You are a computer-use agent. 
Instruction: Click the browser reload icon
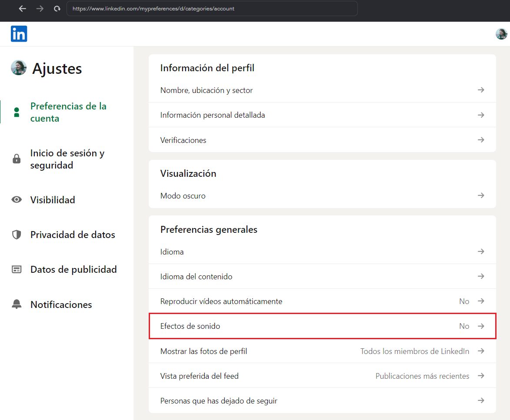[57, 9]
